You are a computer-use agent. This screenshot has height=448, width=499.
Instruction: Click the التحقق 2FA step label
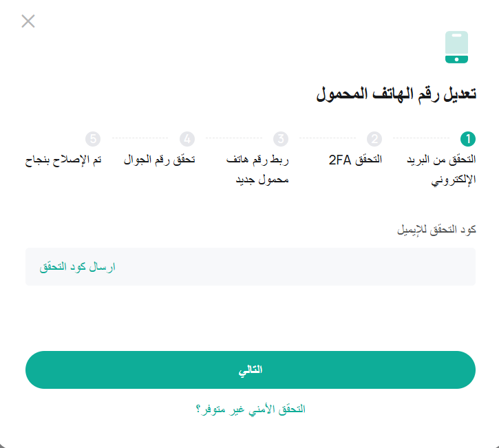click(x=355, y=160)
